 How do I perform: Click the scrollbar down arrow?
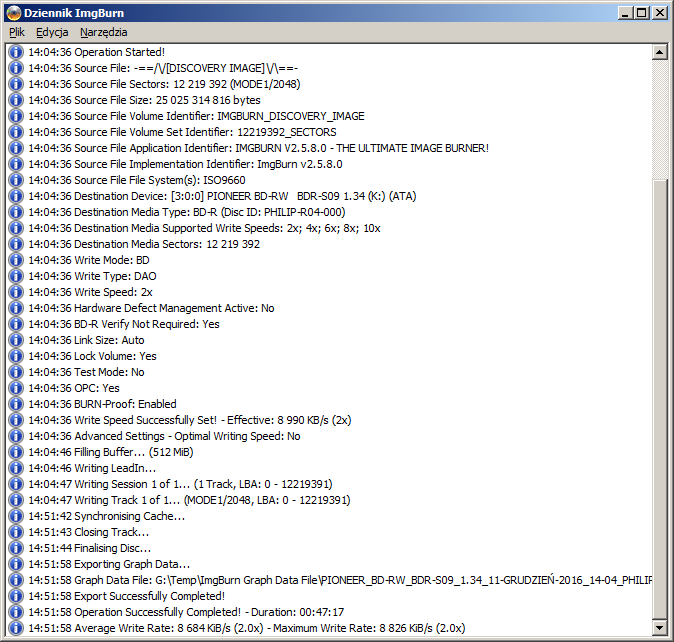point(659,627)
